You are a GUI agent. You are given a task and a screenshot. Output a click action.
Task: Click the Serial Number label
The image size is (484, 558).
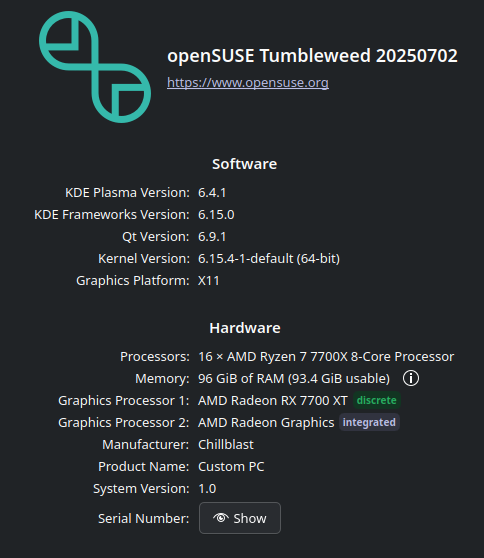(143, 518)
